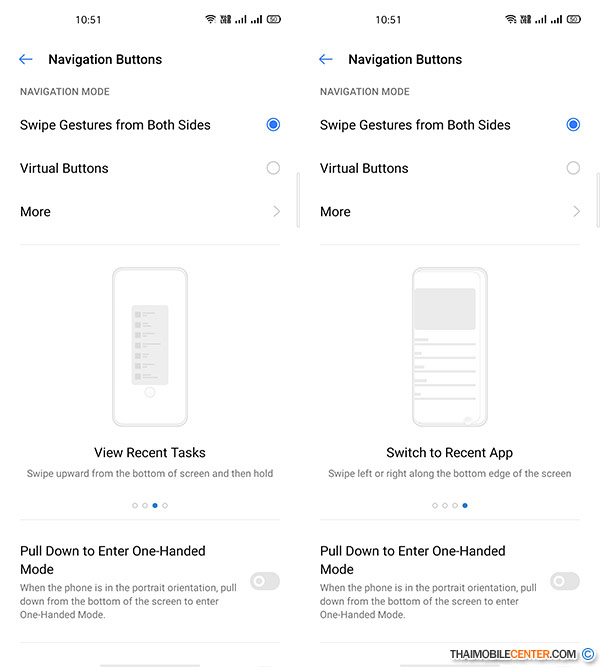Viewport: 600px width, 667px height.
Task: Select fourth page dot under View Recent Tasks
Action: (x=165, y=505)
